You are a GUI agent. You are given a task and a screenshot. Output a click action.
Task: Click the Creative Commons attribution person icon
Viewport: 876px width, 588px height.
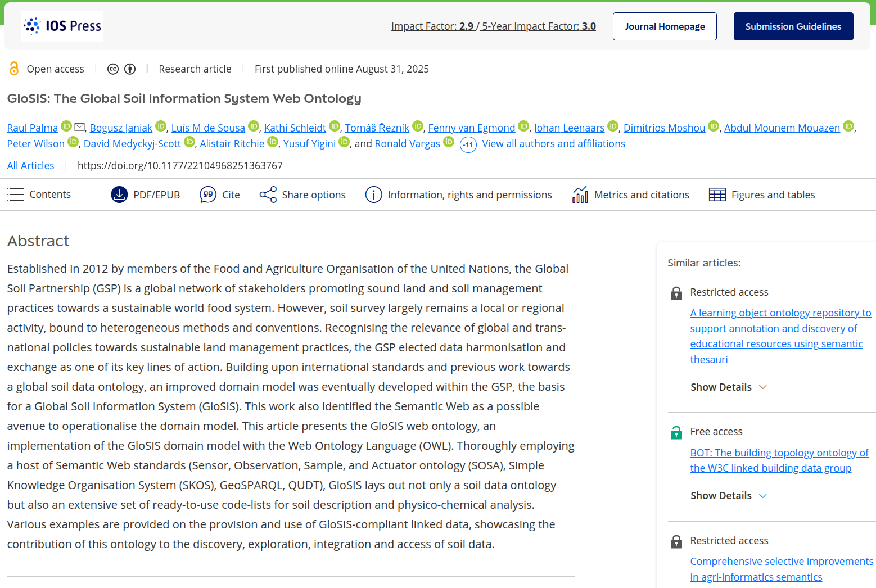coord(130,69)
